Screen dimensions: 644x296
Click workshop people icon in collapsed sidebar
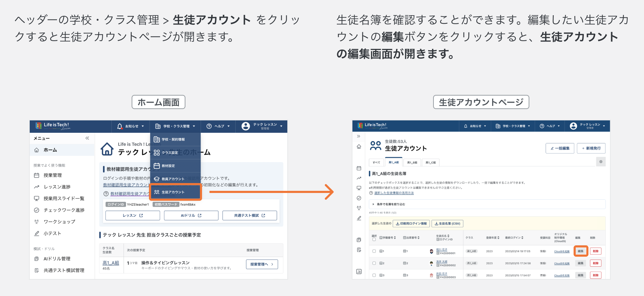(359, 208)
